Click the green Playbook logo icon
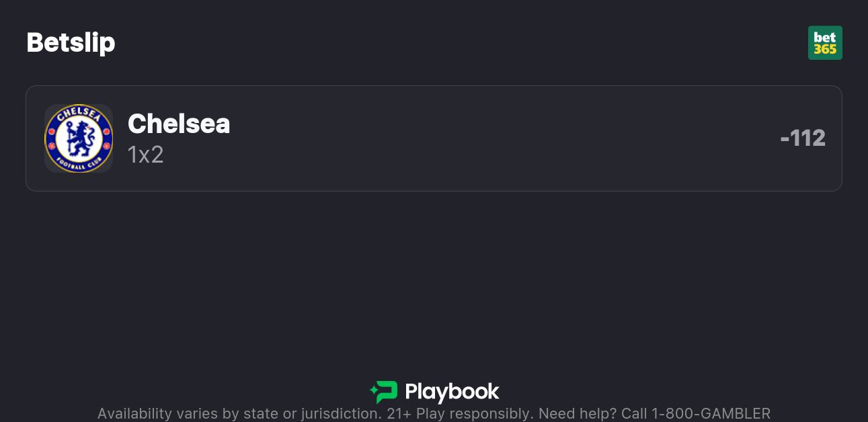The image size is (868, 422). [384, 392]
